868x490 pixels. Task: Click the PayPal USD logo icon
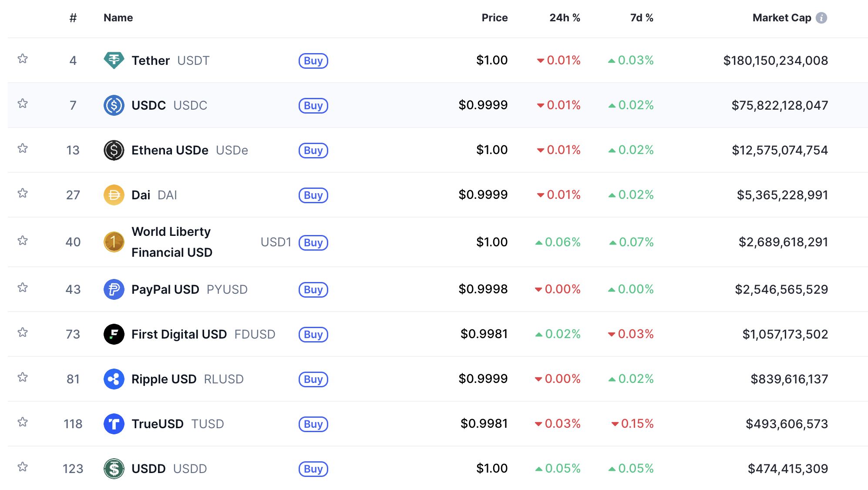pyautogui.click(x=114, y=289)
